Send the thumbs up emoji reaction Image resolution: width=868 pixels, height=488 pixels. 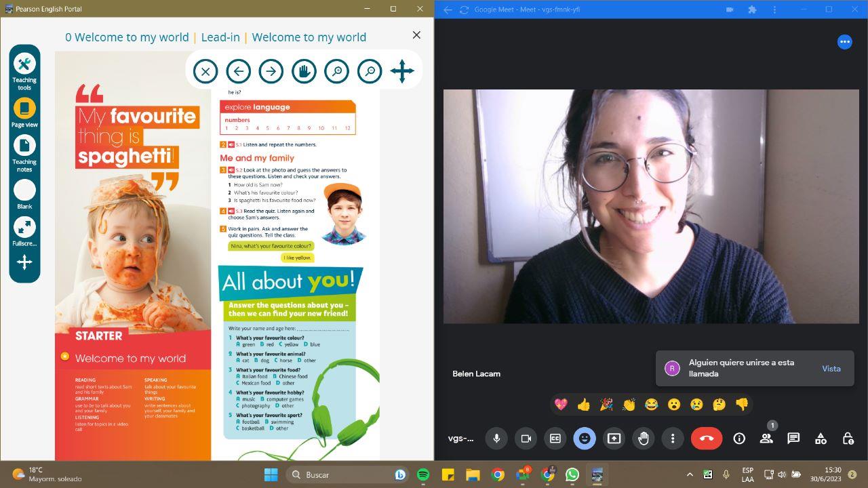pyautogui.click(x=583, y=405)
